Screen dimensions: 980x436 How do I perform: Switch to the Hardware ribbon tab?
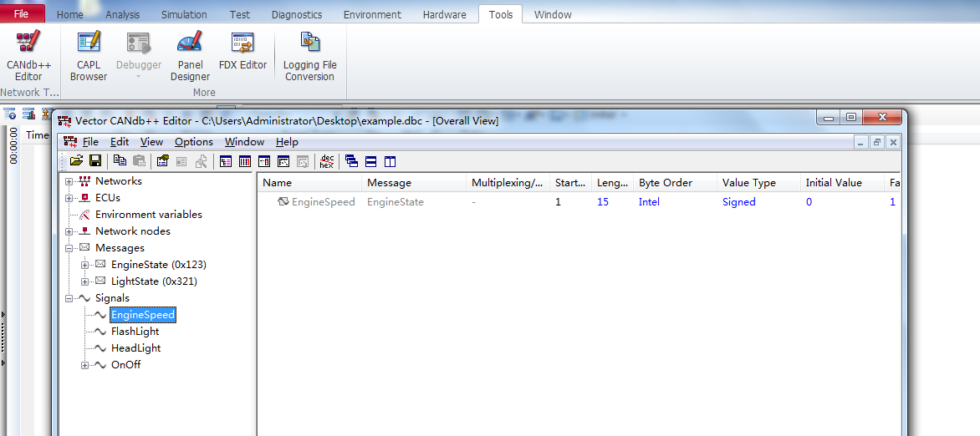click(444, 14)
